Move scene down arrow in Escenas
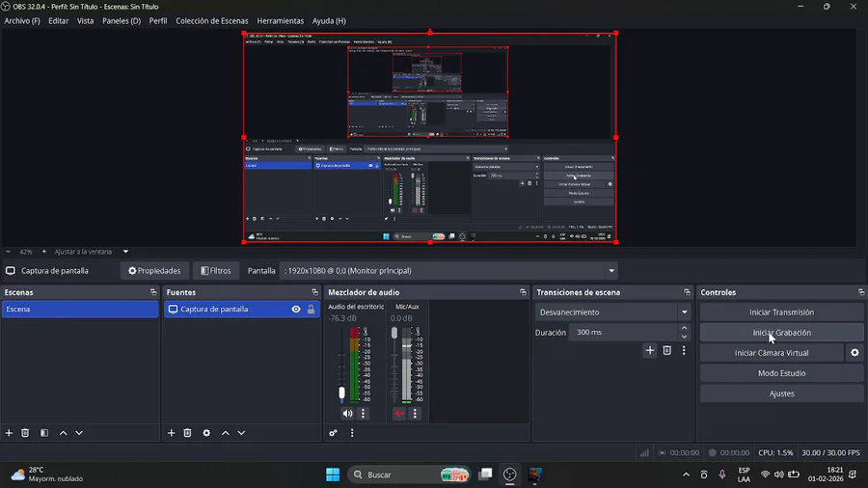This screenshot has height=488, width=868. pyautogui.click(x=79, y=433)
